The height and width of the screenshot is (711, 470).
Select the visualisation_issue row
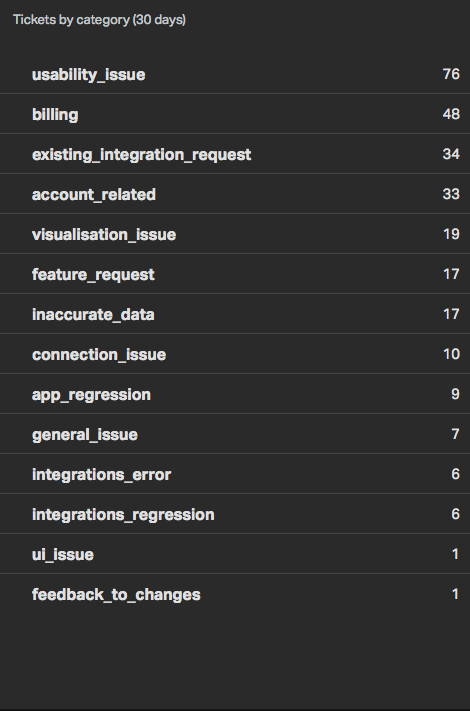235,234
